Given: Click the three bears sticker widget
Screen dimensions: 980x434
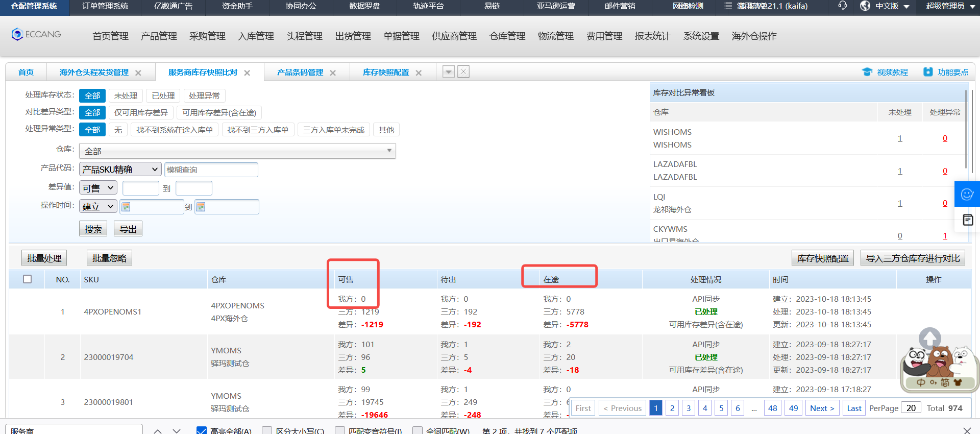Looking at the screenshot, I should tap(939, 369).
